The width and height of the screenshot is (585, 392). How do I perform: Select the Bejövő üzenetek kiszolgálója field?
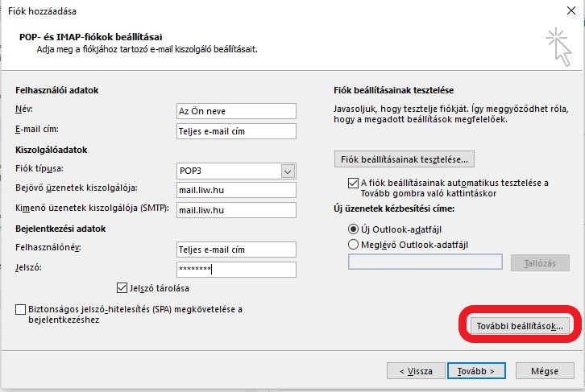click(x=235, y=190)
